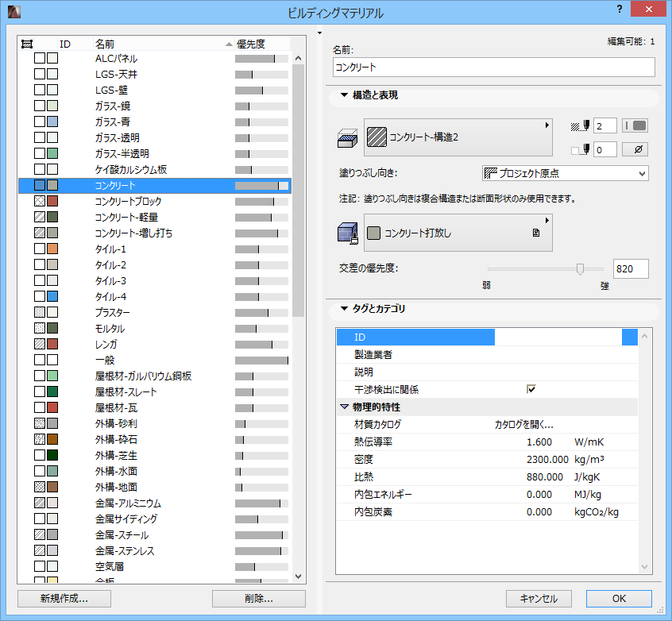Click the priority value field 820
This screenshot has width=672, height=621.
(631, 268)
